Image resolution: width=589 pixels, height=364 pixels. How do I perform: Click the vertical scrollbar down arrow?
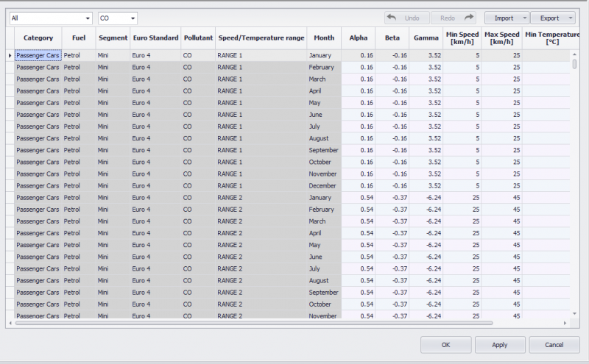pyautogui.click(x=574, y=314)
